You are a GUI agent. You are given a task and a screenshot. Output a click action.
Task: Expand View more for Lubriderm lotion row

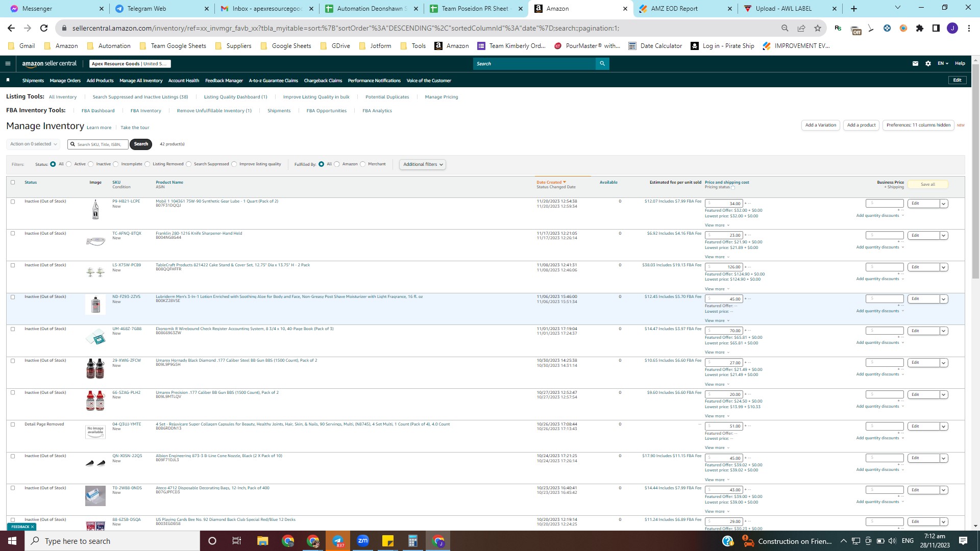point(717,321)
